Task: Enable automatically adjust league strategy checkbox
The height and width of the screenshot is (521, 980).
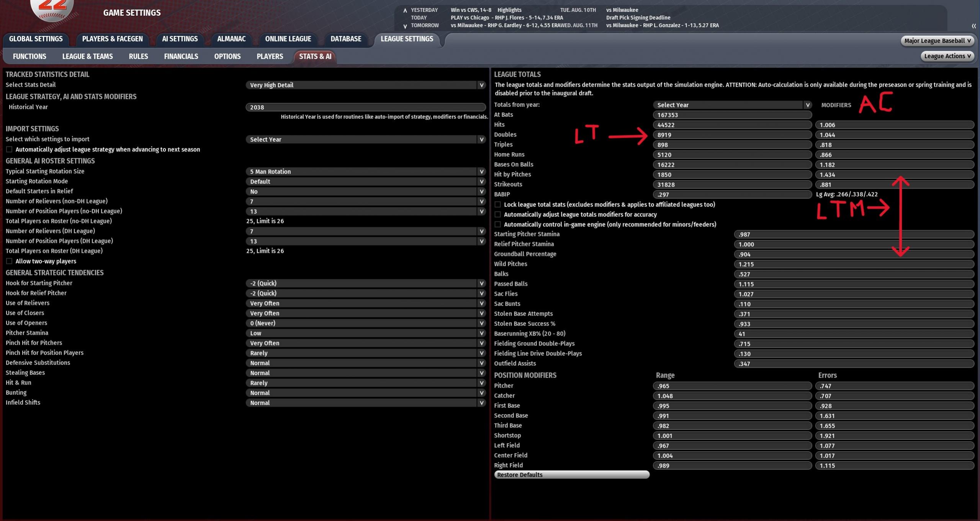Action: pos(9,149)
